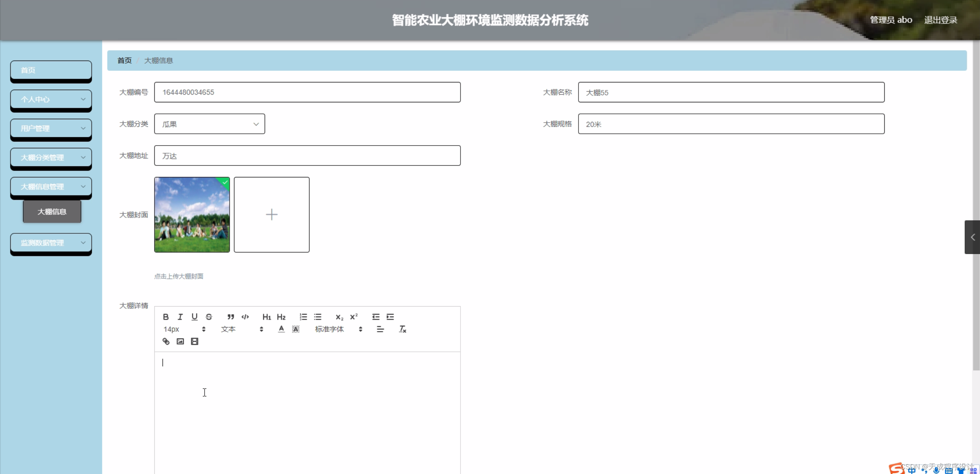The height and width of the screenshot is (474, 980).
Task: Open the 首页 sidebar menu item
Action: coord(51,70)
